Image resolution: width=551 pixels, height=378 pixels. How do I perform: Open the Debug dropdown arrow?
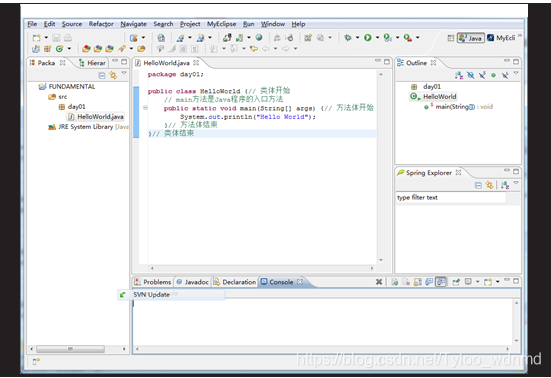point(357,38)
